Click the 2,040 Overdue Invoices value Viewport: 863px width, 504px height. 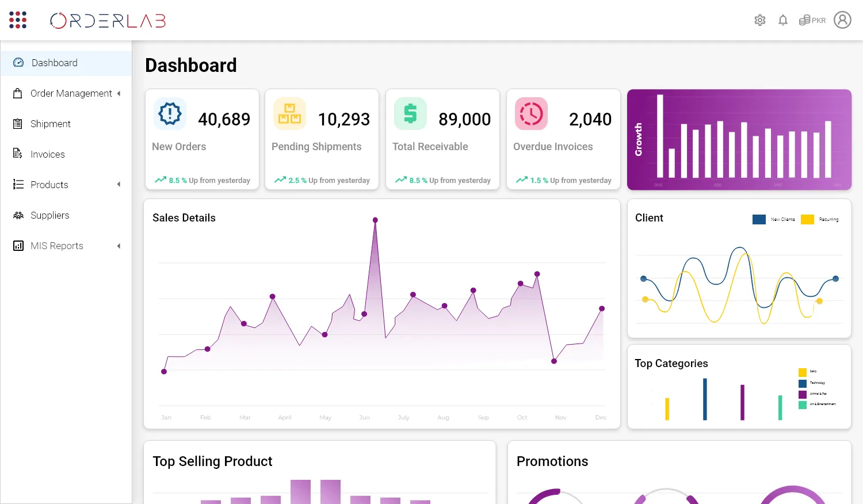(590, 119)
